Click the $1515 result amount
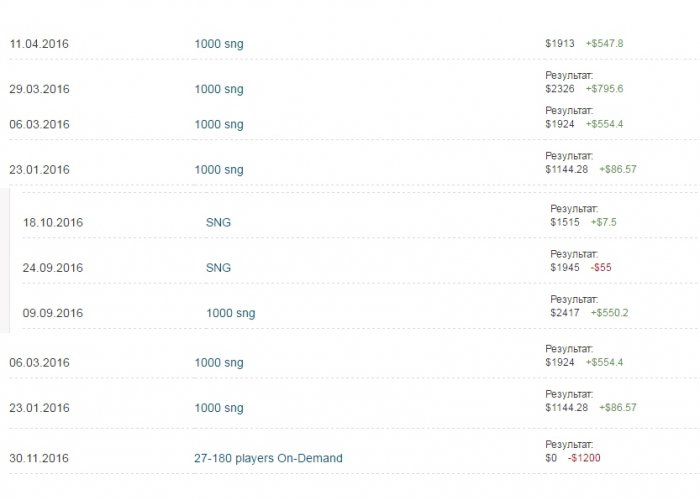The image size is (700, 500). (565, 222)
